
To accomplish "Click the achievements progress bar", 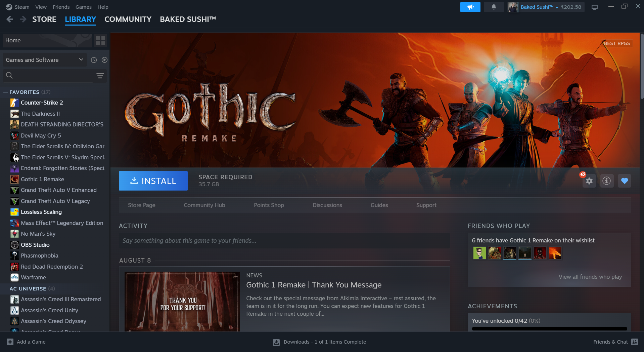I will pyautogui.click(x=549, y=329).
